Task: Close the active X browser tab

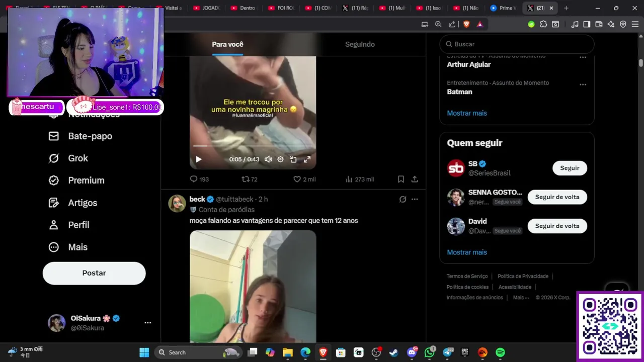Action: click(x=552, y=8)
